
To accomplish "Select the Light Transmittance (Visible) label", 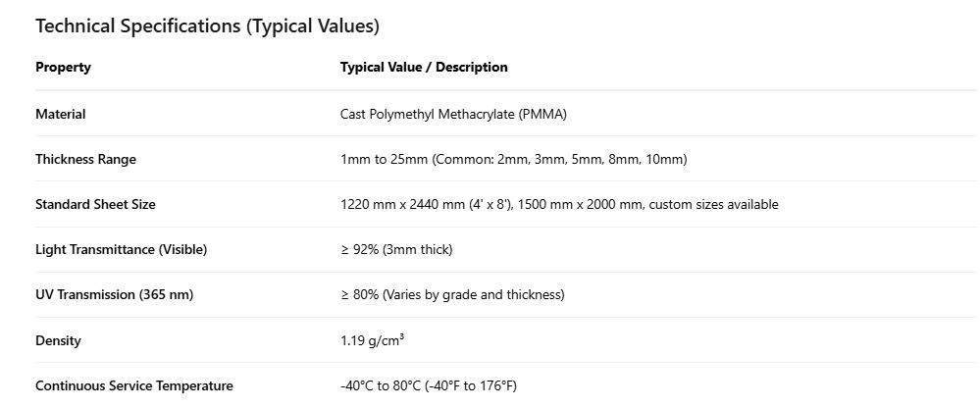I will click(121, 250).
